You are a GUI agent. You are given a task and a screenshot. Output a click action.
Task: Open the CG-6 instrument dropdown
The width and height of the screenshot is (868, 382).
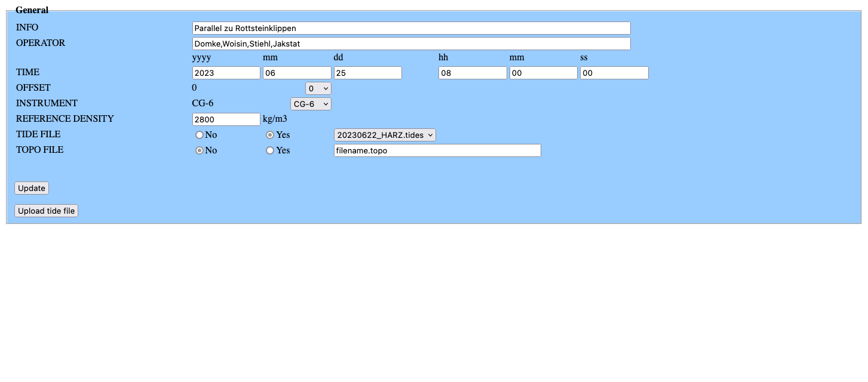[311, 104]
